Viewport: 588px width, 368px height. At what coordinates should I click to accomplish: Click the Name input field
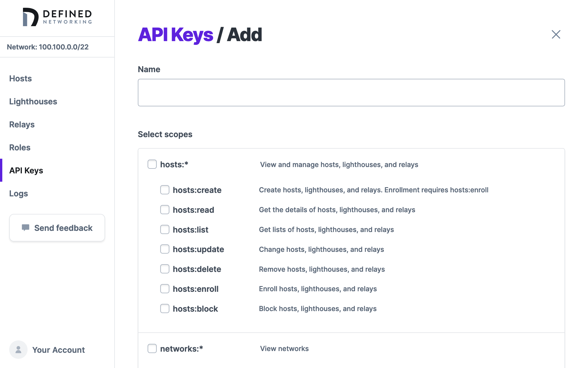(x=351, y=92)
